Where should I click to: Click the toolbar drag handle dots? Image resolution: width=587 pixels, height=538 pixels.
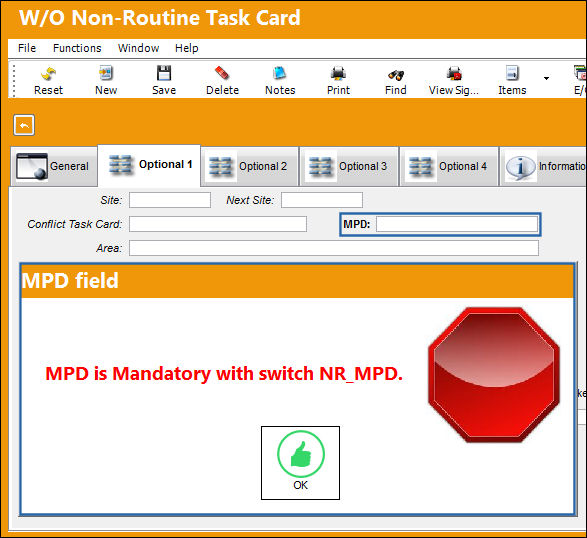14,80
